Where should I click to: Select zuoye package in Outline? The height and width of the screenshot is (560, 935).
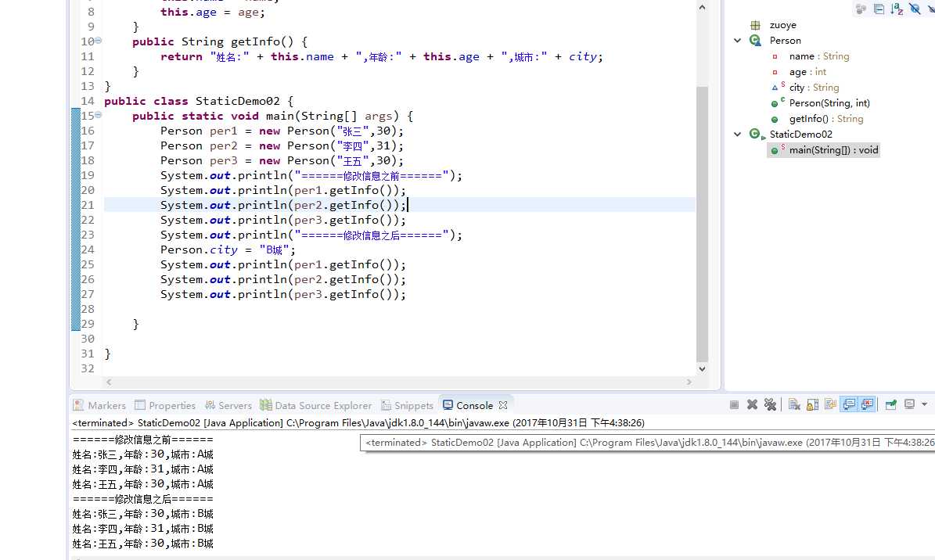click(782, 25)
